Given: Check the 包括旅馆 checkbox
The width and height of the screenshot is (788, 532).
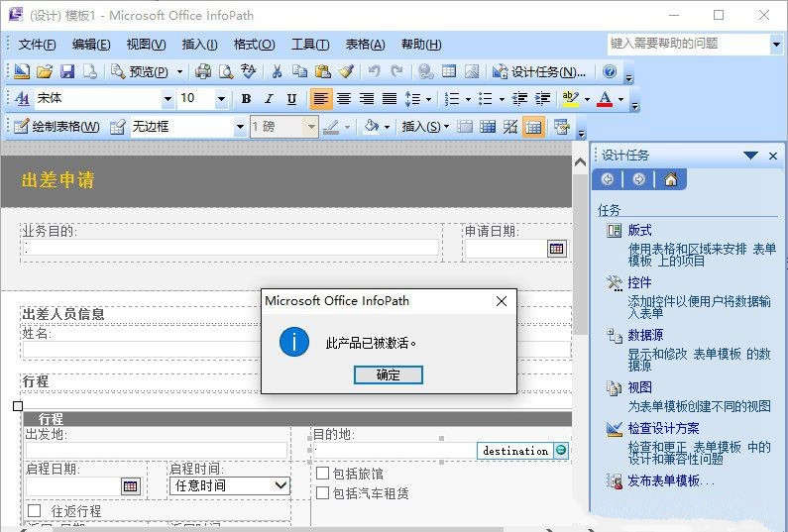Looking at the screenshot, I should point(323,474).
